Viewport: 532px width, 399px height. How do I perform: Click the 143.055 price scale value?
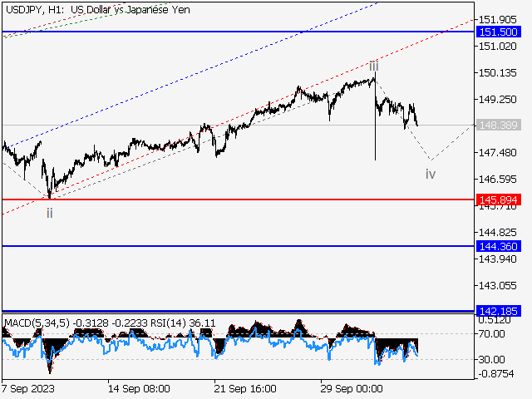pos(497,286)
